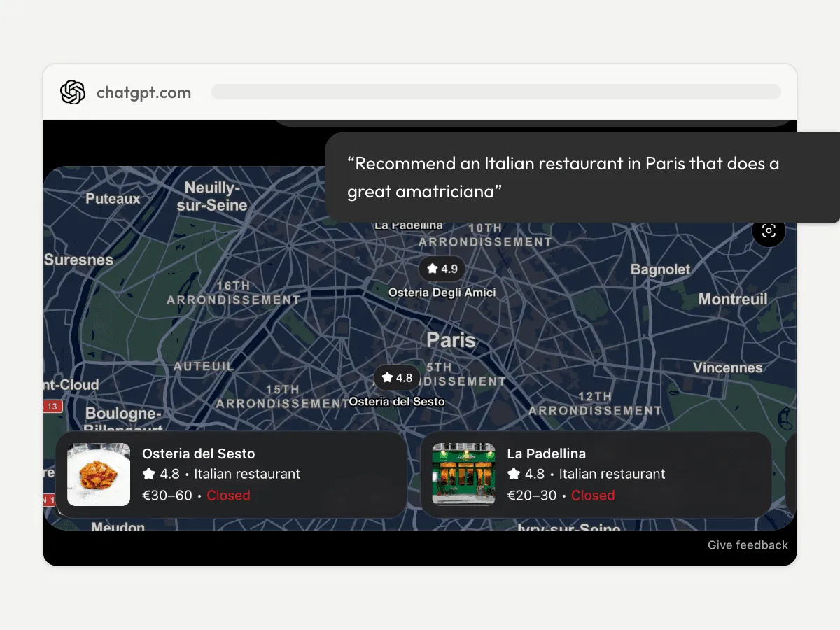Screen dimensions: 840x630
Task: Click the star icon in Osteria del Sesto card
Action: coord(148,474)
